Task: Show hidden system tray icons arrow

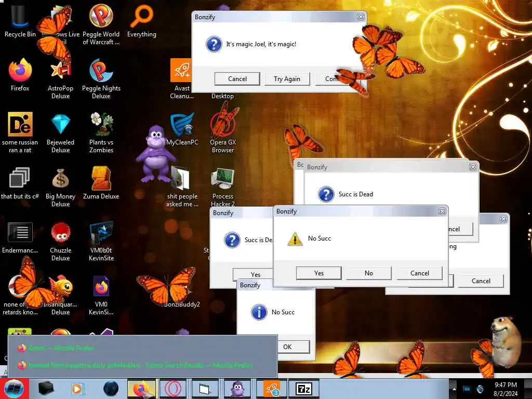Action: pos(454,389)
